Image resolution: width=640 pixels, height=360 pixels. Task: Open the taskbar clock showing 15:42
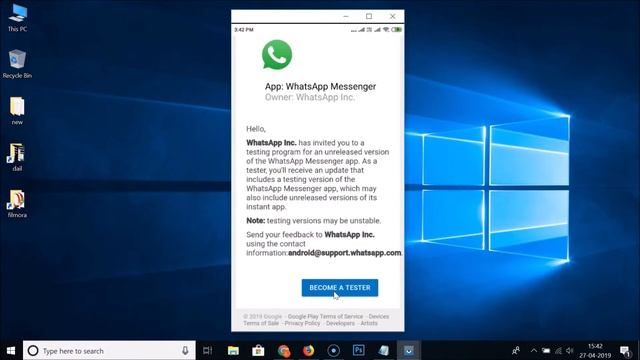pos(595,351)
